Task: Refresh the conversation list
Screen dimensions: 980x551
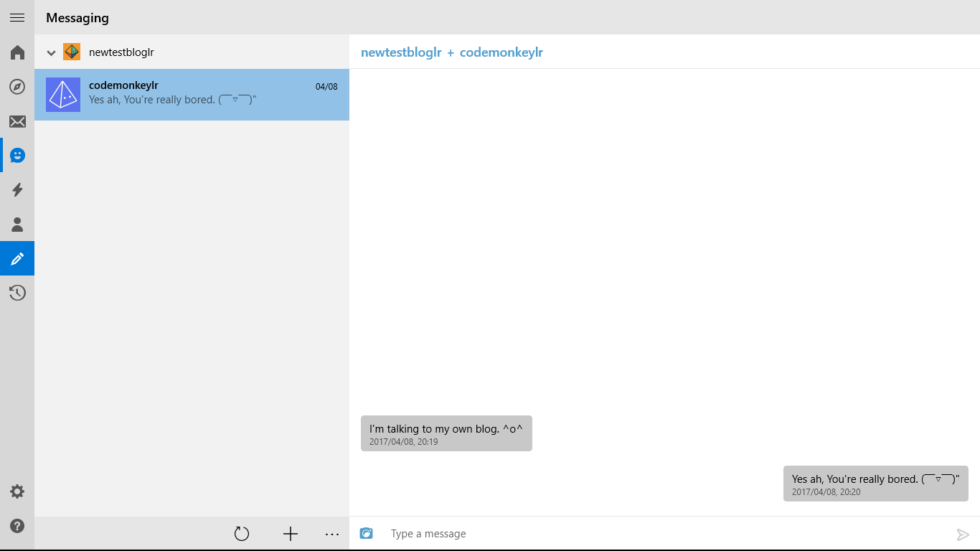Action: click(242, 534)
